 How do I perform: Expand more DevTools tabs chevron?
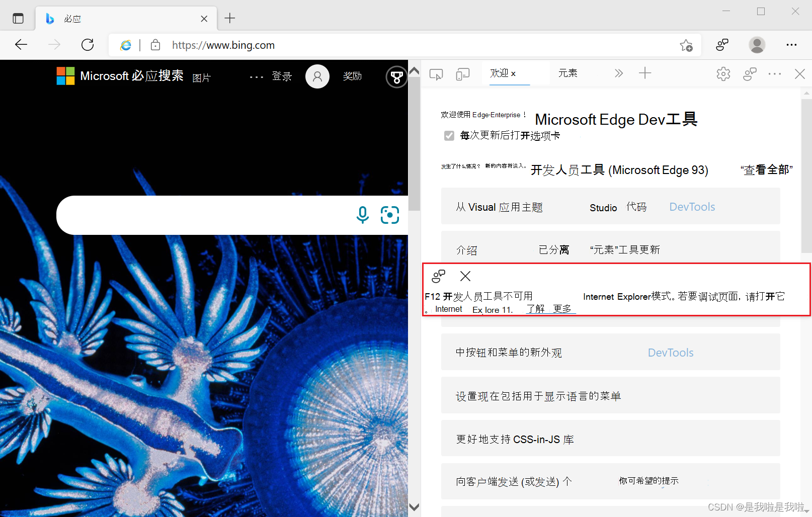pos(619,73)
